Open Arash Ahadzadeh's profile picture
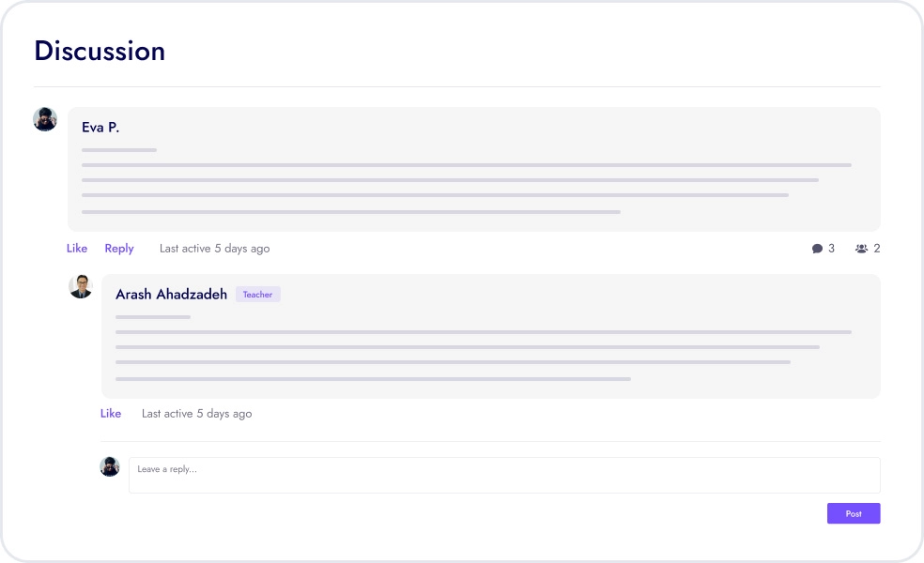 [81, 286]
